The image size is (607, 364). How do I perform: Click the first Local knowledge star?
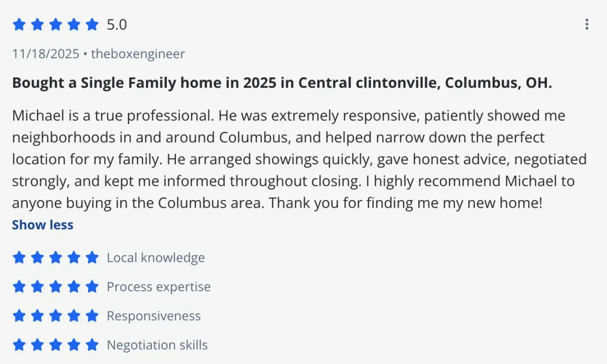[19, 258]
